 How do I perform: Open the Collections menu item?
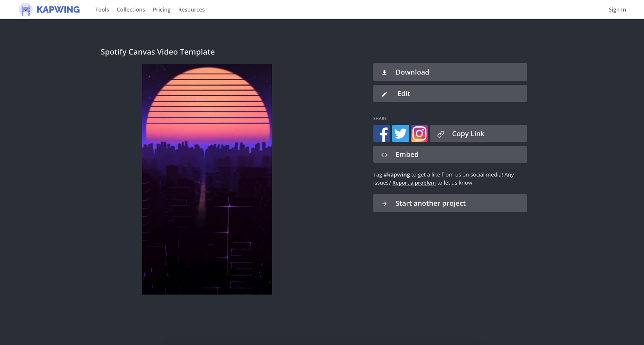click(131, 10)
